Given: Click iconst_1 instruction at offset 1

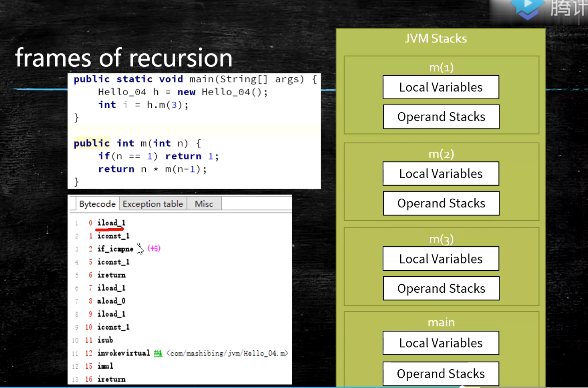Looking at the screenshot, I should point(113,236).
